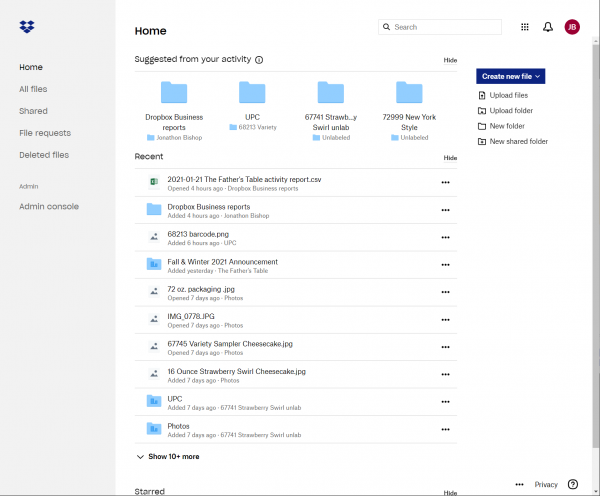
Task: Go to All files in sidebar
Action: point(33,89)
